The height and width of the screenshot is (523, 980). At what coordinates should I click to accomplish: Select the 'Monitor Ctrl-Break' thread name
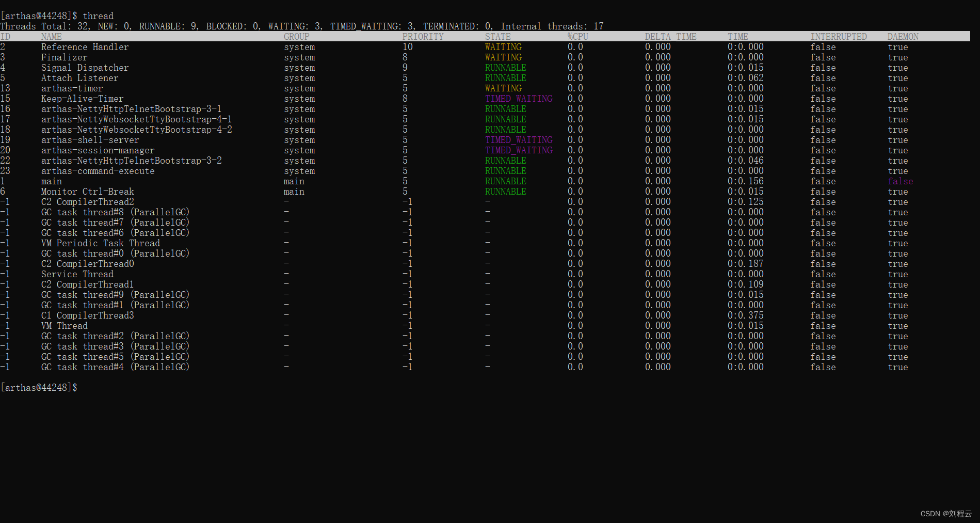point(88,192)
